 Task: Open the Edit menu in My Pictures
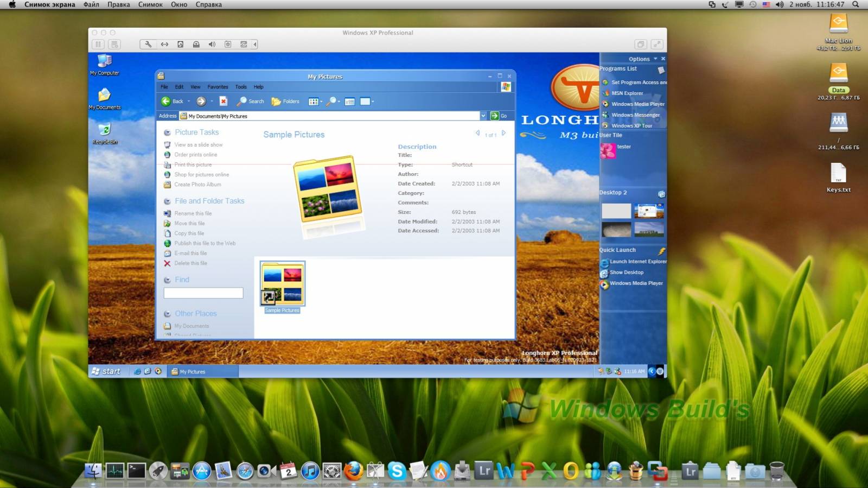(179, 87)
